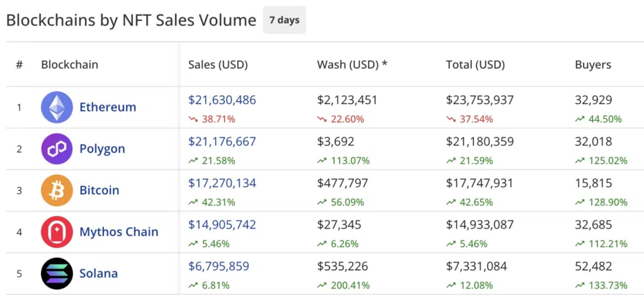Click the Bitcoin logo icon
The height and width of the screenshot is (295, 644).
(x=57, y=190)
